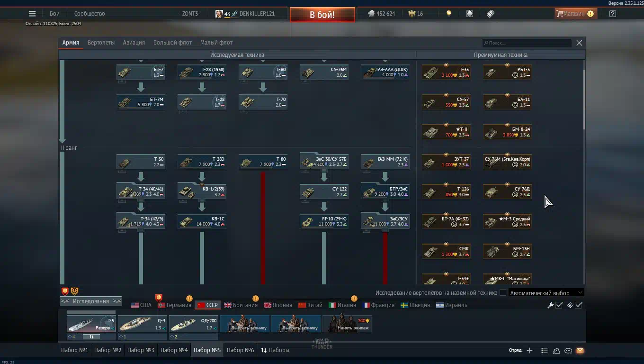Open the Магазин shop button

coord(575,14)
